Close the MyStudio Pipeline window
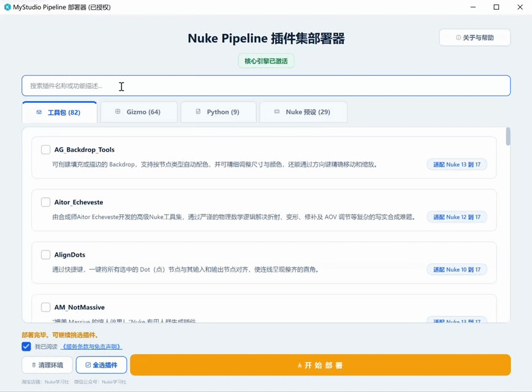 (x=520, y=7)
